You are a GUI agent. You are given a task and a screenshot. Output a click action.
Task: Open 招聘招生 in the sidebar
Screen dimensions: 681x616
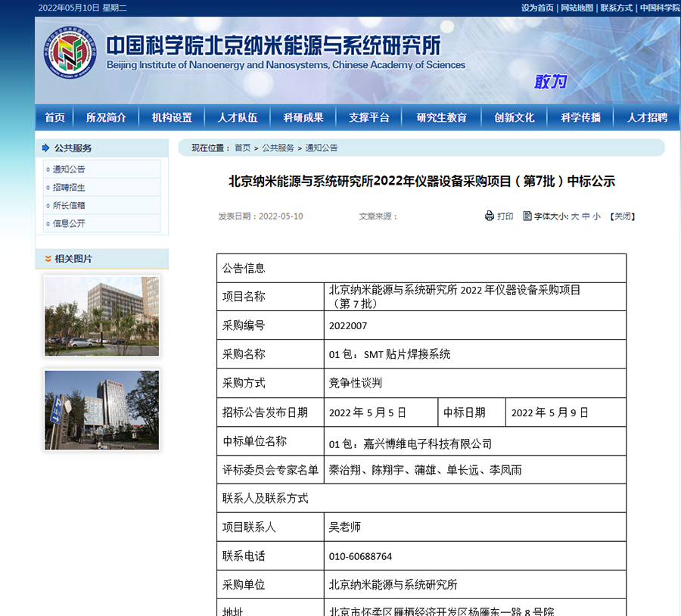[x=69, y=188]
